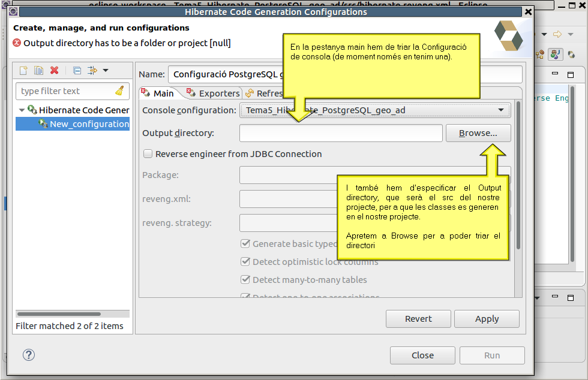Clear the filter text with the broom icon
This screenshot has width=588, height=380.
(119, 91)
